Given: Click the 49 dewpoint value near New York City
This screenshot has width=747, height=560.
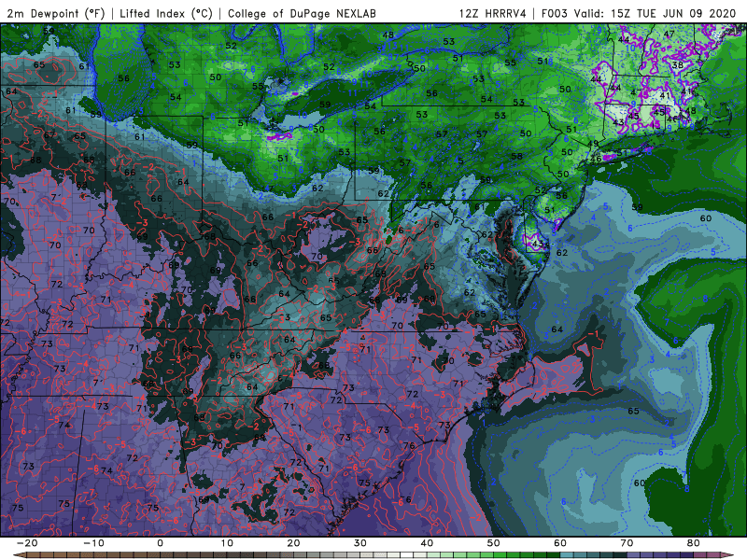Looking at the screenshot, I should coord(593,144).
